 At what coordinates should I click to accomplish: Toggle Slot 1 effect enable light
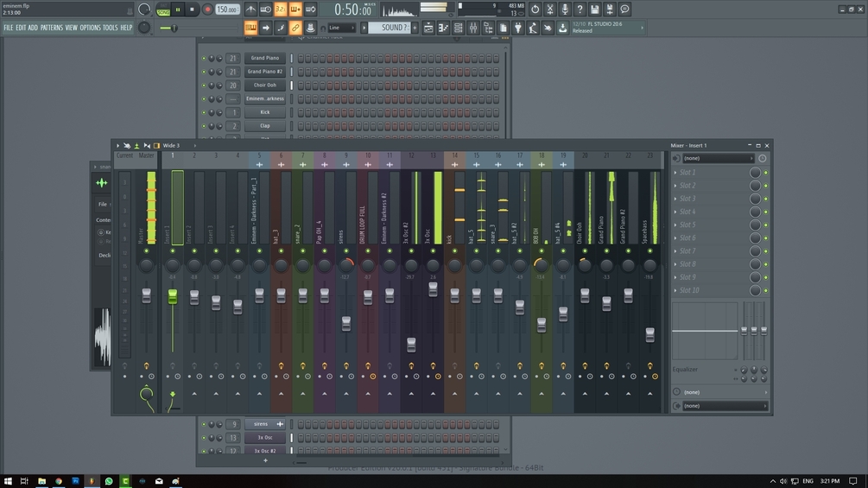point(766,173)
